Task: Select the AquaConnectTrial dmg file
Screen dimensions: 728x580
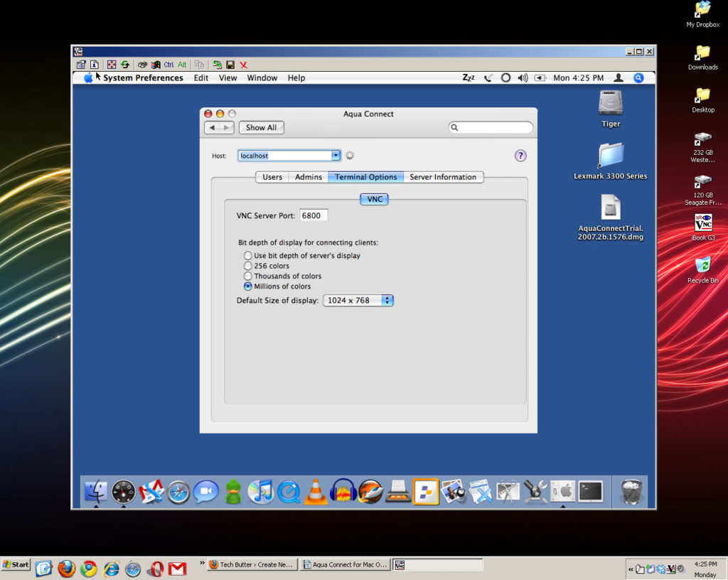Action: coord(611,208)
